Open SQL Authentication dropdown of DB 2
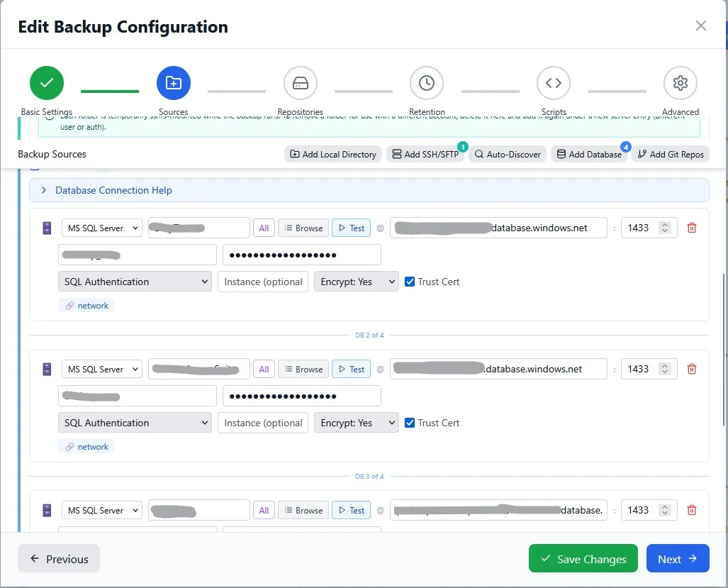Viewport: 728px width, 588px height. pyautogui.click(x=135, y=423)
